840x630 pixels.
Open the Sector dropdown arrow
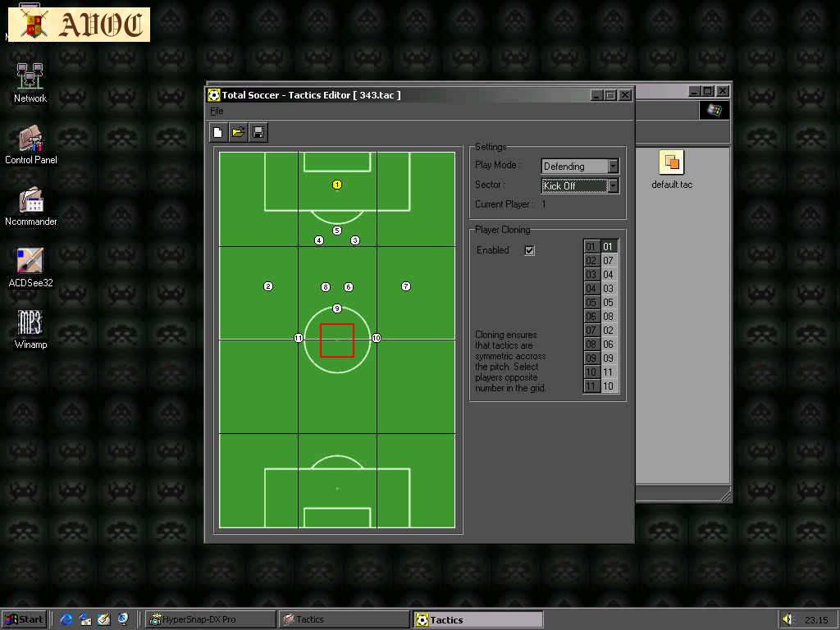point(613,186)
